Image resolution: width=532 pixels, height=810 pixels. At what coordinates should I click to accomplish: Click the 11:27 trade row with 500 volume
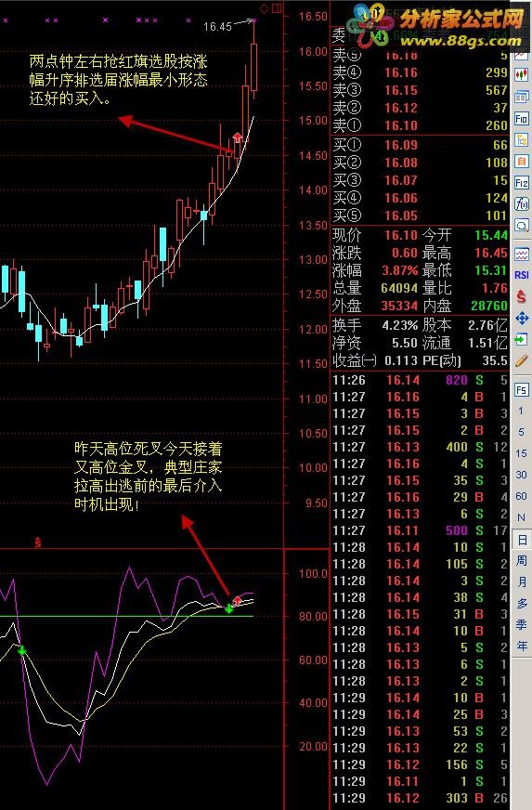(x=420, y=530)
